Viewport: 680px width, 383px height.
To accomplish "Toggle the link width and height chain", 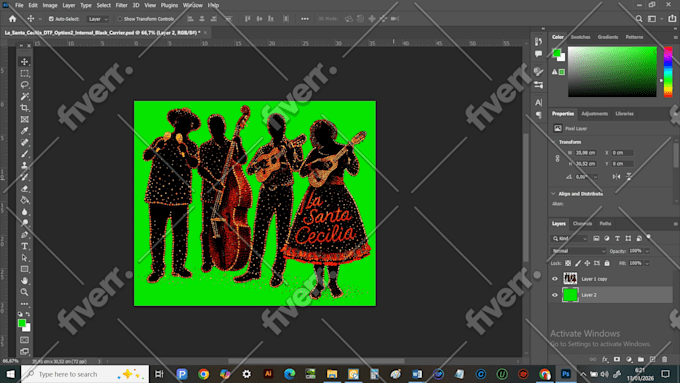I will (x=558, y=158).
